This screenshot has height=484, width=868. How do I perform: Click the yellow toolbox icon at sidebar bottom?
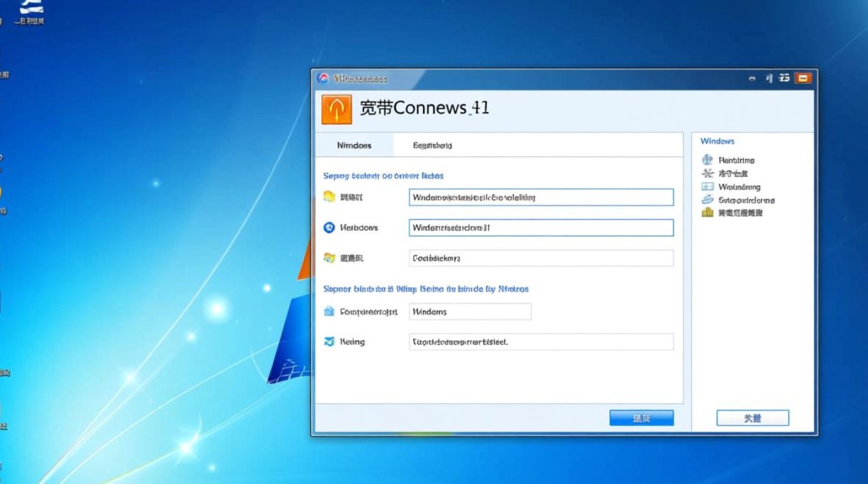point(707,212)
